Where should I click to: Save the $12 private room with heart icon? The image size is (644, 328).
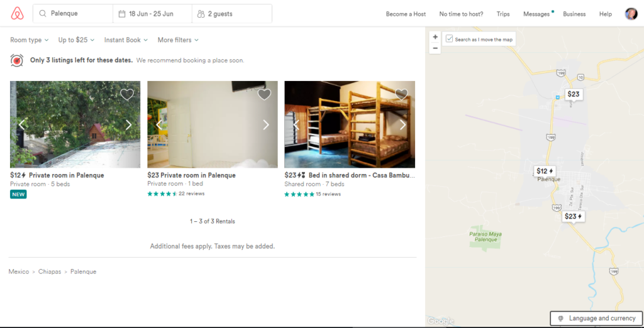[x=127, y=95]
